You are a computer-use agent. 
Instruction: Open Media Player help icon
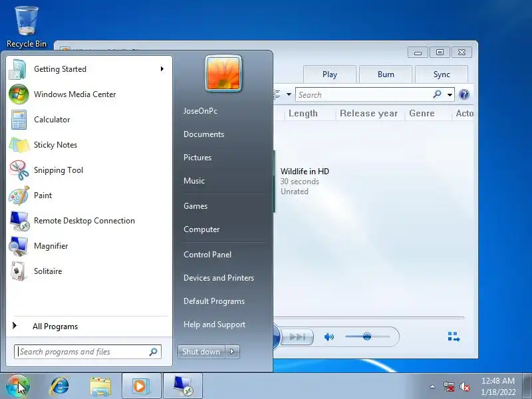(x=464, y=94)
